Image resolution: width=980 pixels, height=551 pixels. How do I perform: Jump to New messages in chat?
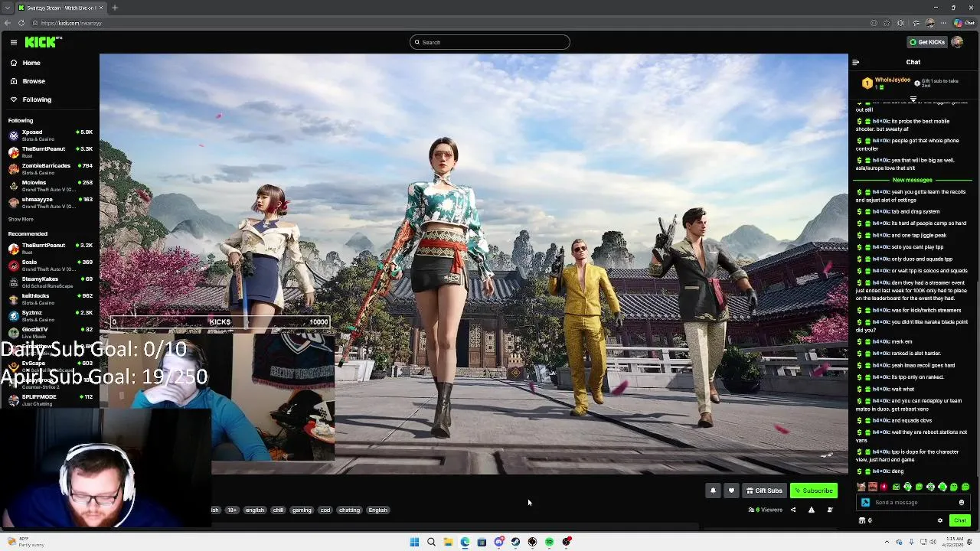click(913, 180)
